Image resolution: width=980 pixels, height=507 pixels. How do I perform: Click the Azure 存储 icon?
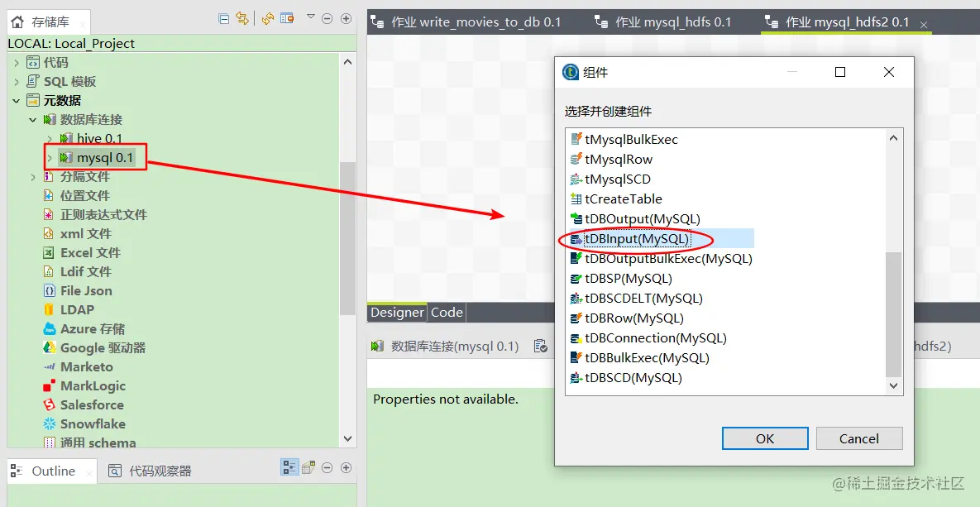pyautogui.click(x=49, y=329)
